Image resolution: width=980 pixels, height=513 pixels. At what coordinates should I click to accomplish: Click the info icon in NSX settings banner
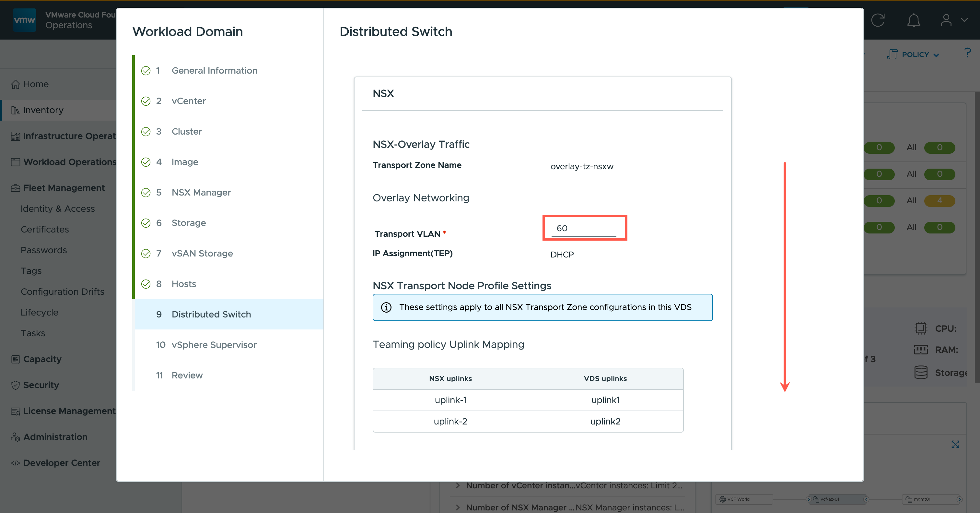386,307
